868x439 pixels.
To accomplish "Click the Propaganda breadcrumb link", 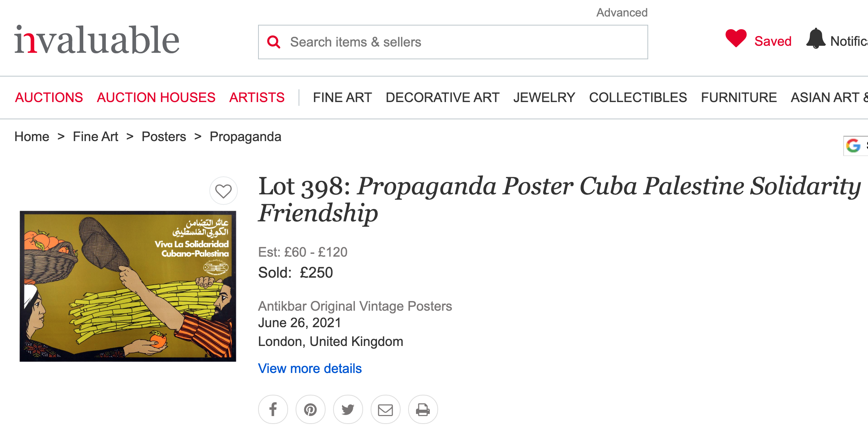I will [245, 137].
